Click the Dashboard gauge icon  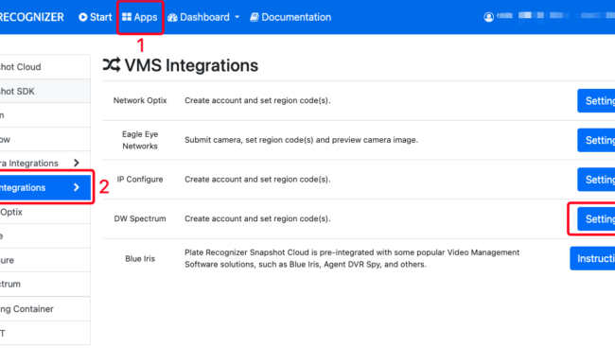[x=172, y=18]
